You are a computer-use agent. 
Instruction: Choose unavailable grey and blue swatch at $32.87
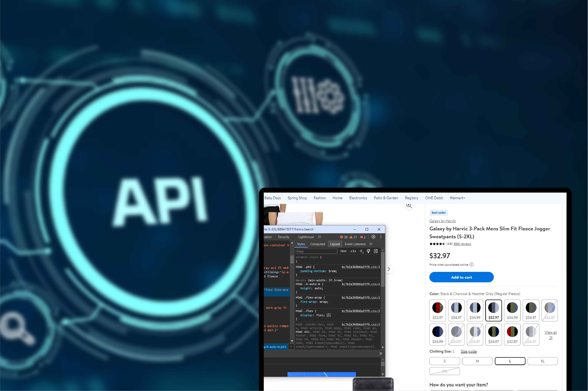pos(550,310)
